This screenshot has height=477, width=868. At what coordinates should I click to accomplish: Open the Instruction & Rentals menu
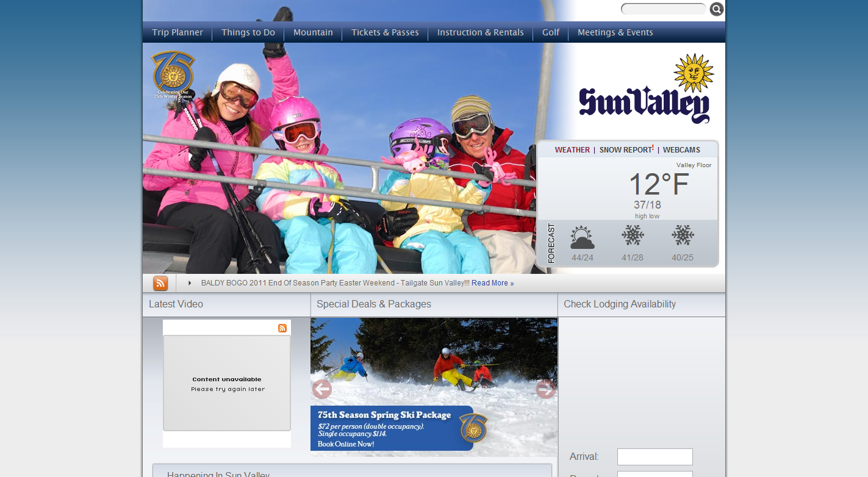481,32
